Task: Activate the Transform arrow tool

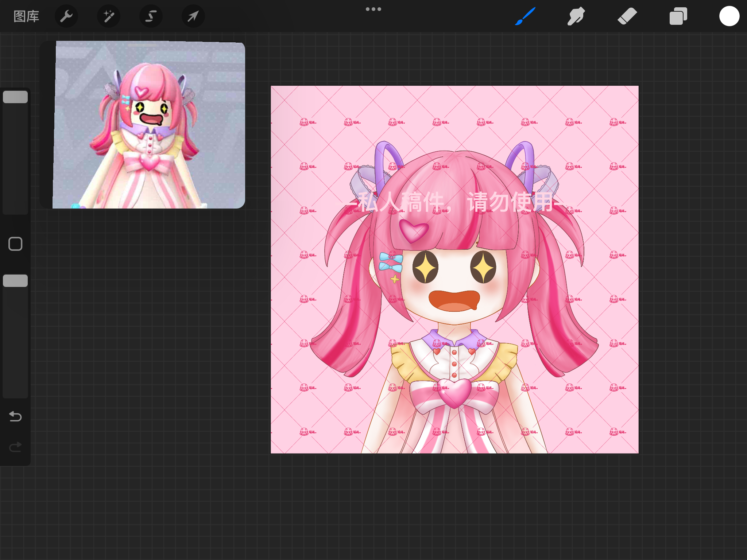Action: [x=193, y=16]
